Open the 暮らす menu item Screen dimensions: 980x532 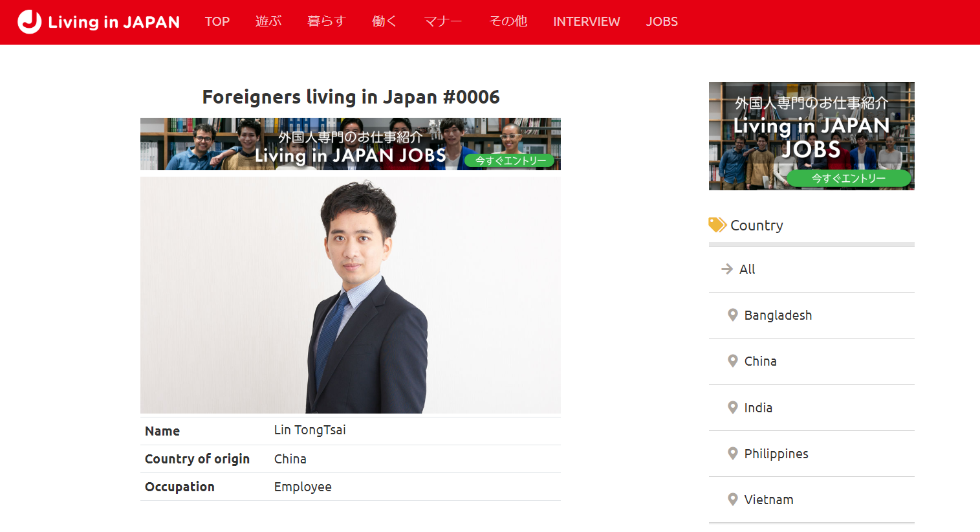pos(326,21)
